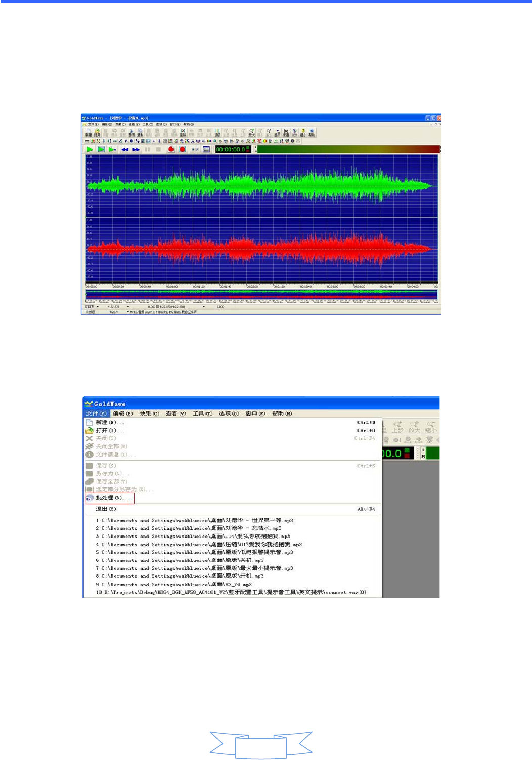Click 组合 toolbar icon

pos(303,132)
